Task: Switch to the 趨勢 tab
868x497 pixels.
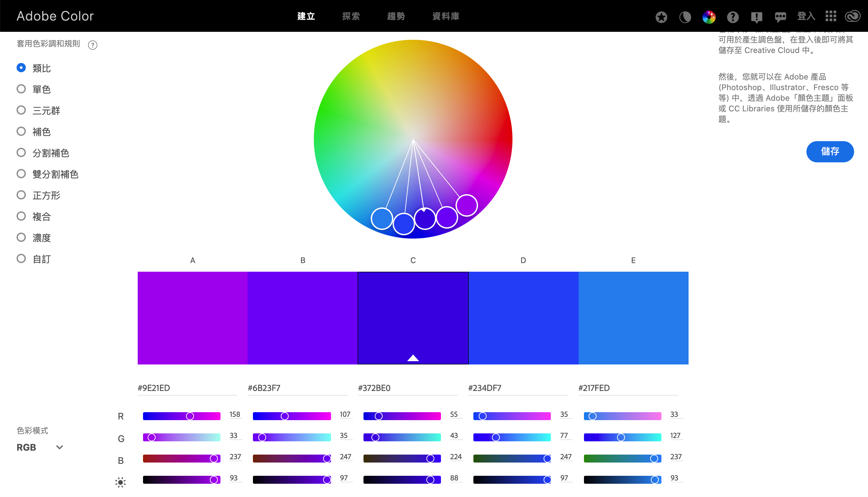Action: (396, 16)
